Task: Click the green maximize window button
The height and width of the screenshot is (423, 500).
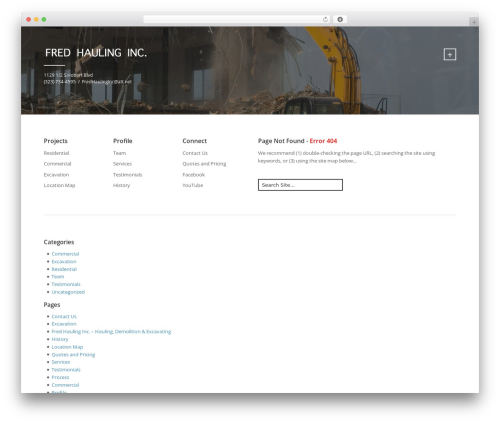Action: (x=44, y=20)
